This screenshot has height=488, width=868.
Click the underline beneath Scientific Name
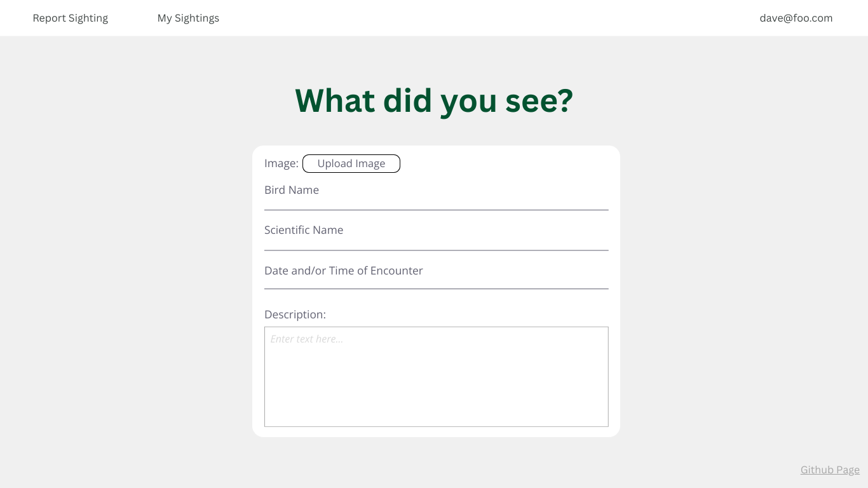click(x=436, y=250)
